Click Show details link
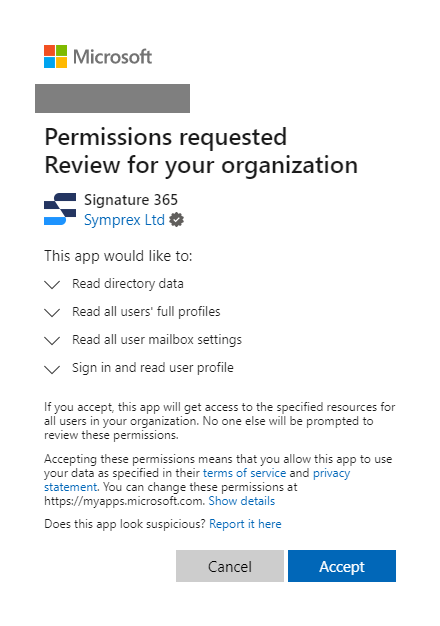The height and width of the screenshot is (626, 440). 242,501
